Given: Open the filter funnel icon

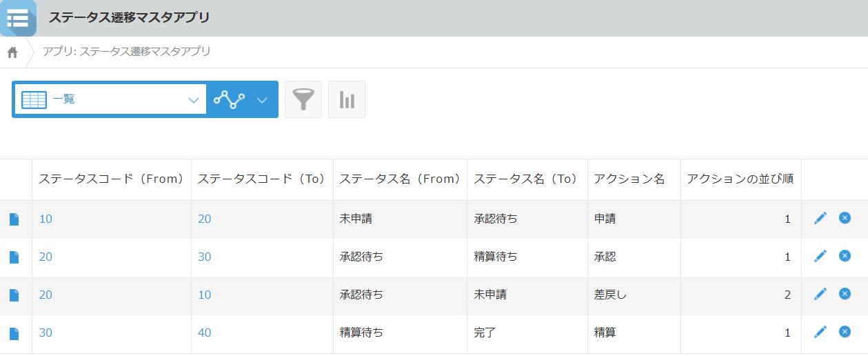Looking at the screenshot, I should [x=303, y=99].
